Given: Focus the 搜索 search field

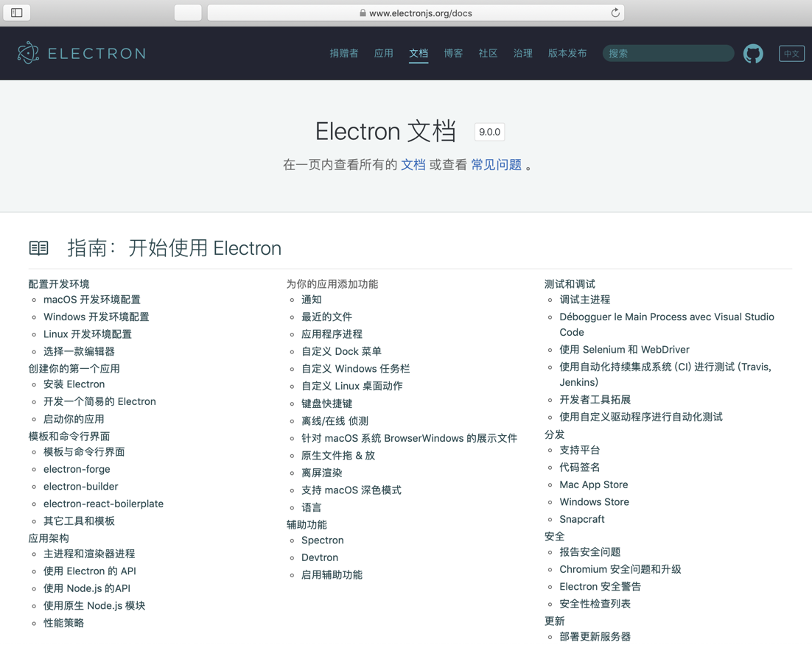Looking at the screenshot, I should 668,53.
